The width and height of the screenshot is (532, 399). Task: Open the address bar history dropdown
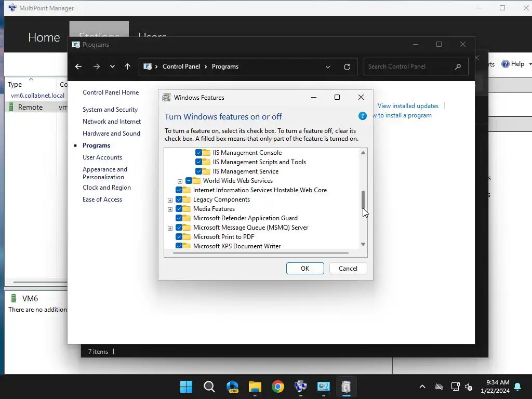point(328,67)
